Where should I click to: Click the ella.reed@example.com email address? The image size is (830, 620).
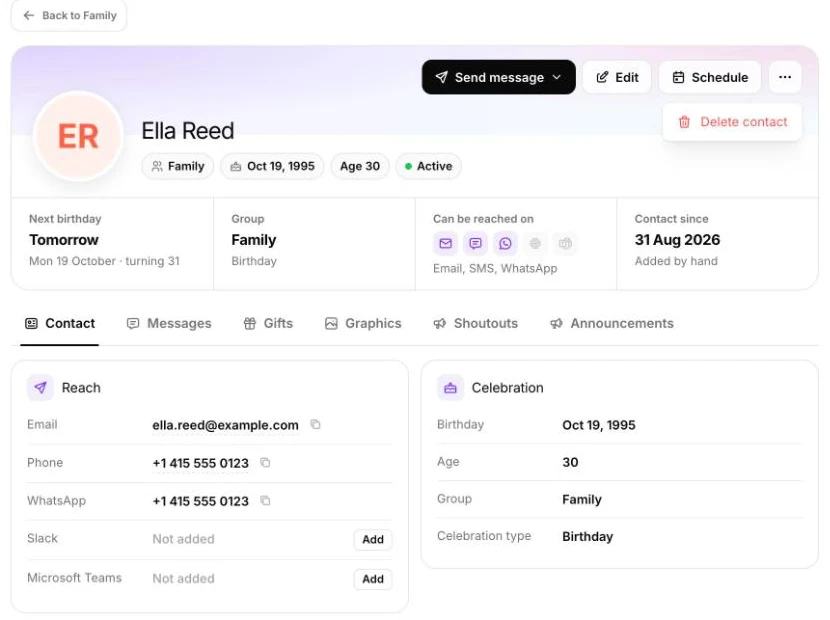pos(225,425)
